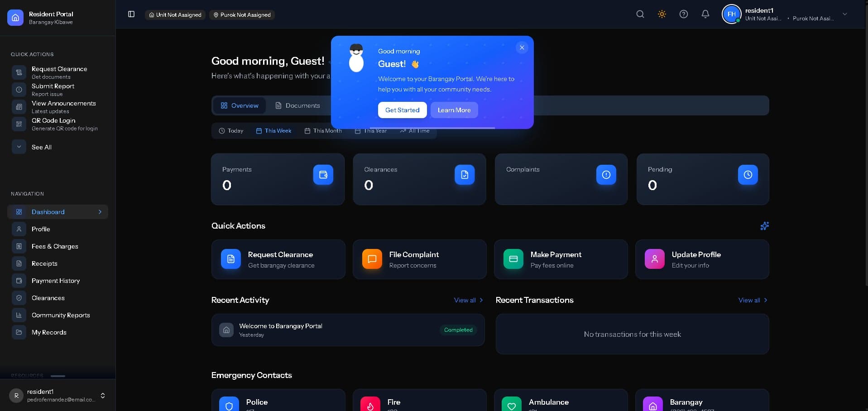The height and width of the screenshot is (411, 868).
Task: Open Fees & Charges in navigation
Action: (x=58, y=246)
